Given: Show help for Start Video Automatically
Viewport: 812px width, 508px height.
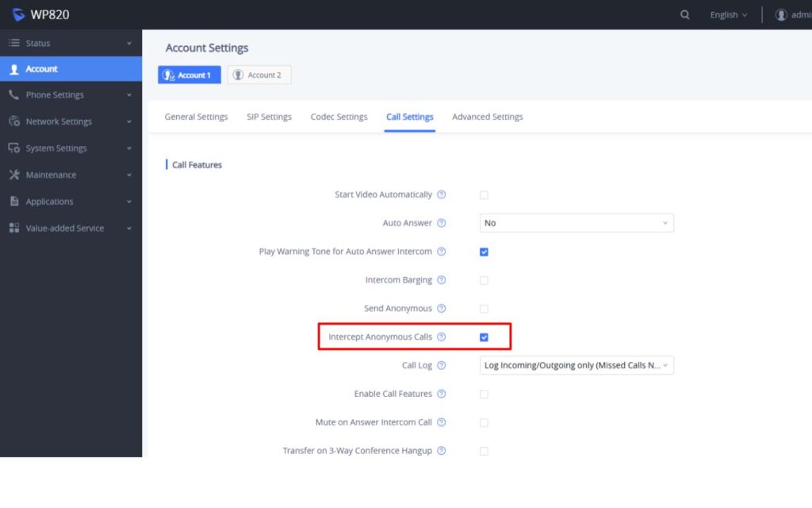Looking at the screenshot, I should click(441, 194).
